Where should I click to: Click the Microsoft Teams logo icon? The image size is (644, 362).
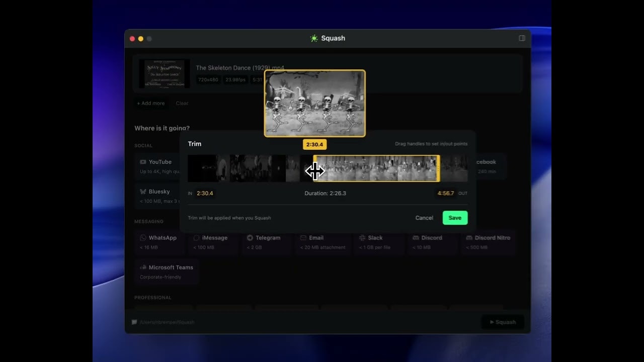click(143, 267)
